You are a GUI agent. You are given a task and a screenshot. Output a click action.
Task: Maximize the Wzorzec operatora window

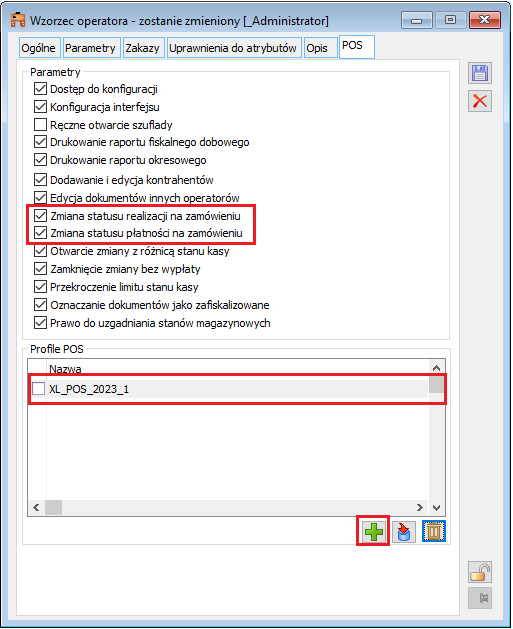(450, 20)
